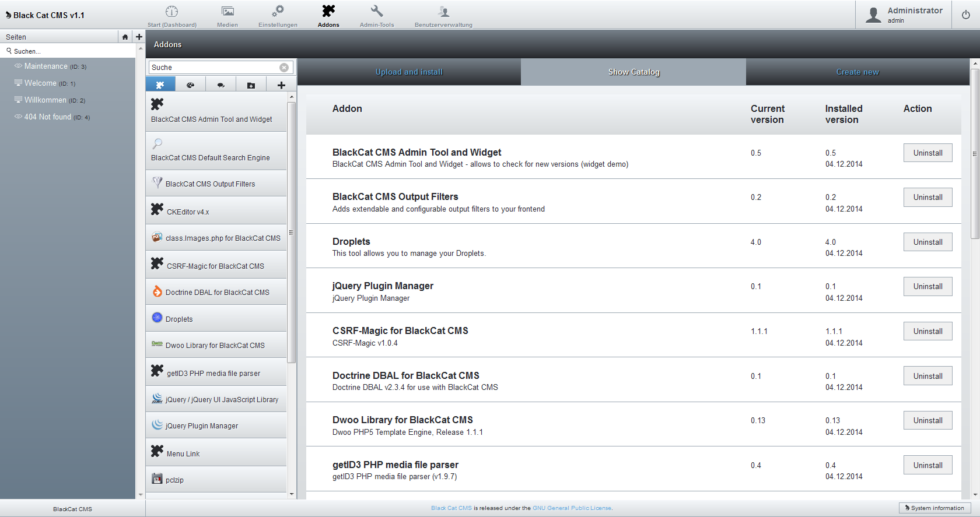
Task: Click the home icon in Seiten panel
Action: 125,37
